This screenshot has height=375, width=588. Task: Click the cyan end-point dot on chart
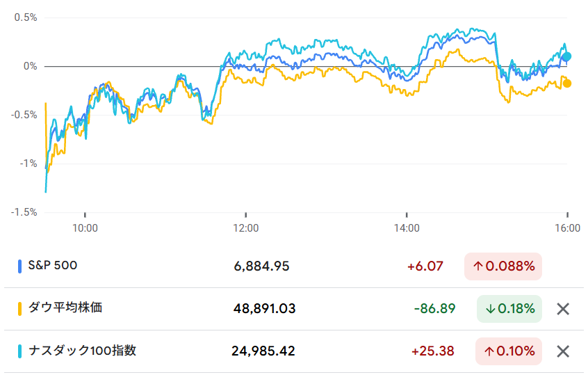[x=566, y=56]
